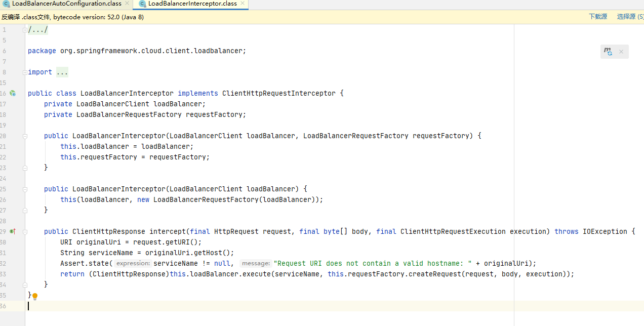The height and width of the screenshot is (326, 644).
Task: Click the fold end marker at line 34
Action: pyautogui.click(x=25, y=284)
